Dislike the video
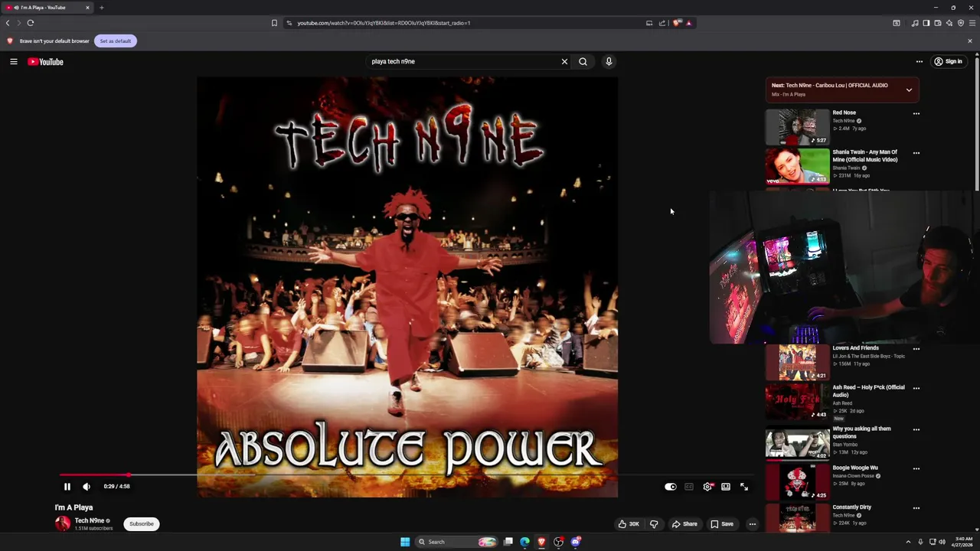Screen dimensions: 980x551 654,524
